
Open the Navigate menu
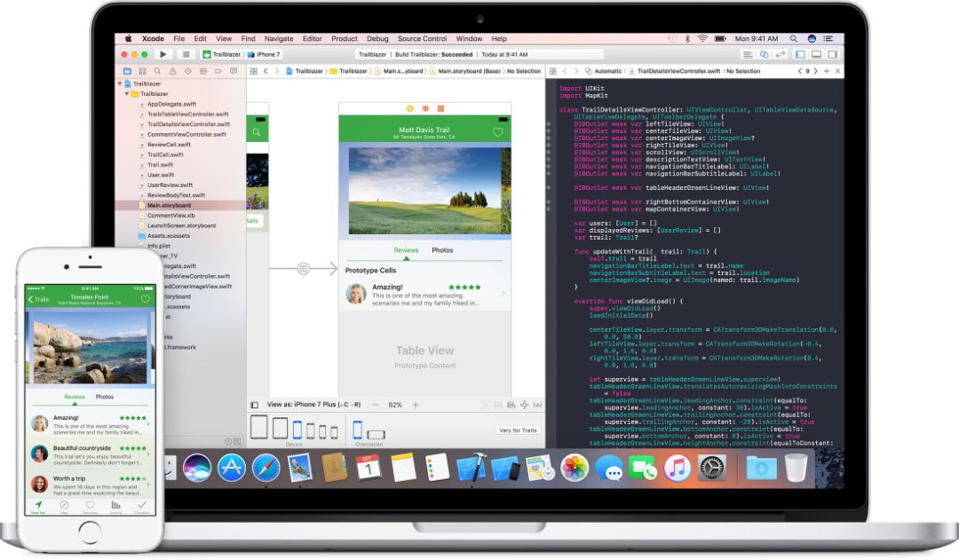click(x=279, y=38)
